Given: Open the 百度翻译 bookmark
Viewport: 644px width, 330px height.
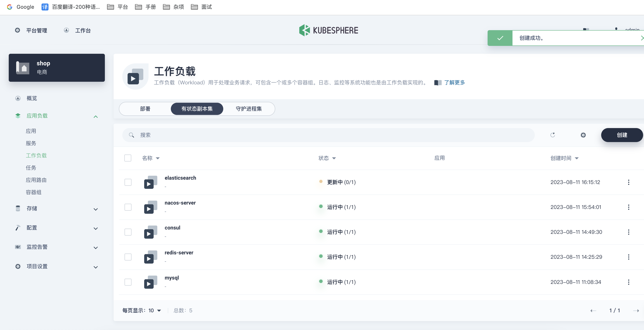Looking at the screenshot, I should [x=71, y=7].
